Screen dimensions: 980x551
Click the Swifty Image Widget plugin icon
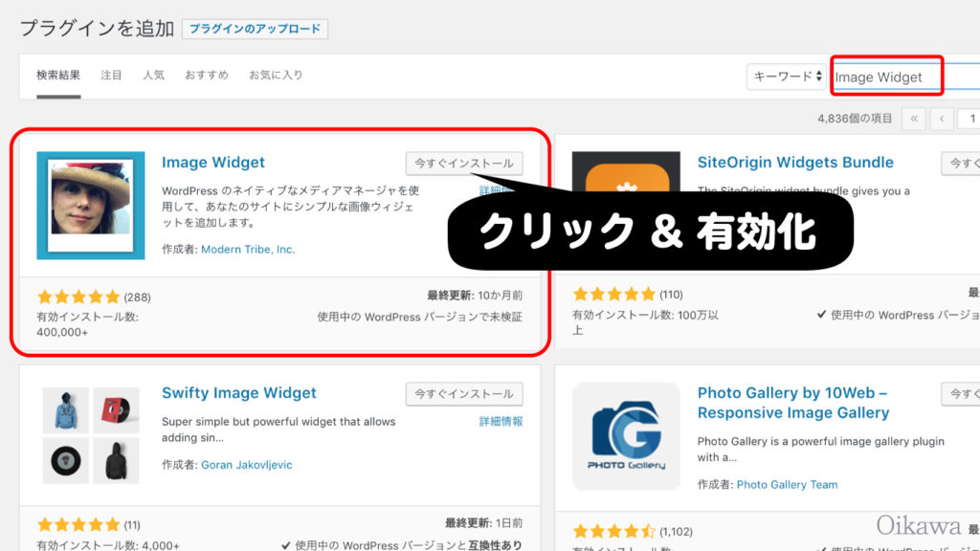point(90,434)
